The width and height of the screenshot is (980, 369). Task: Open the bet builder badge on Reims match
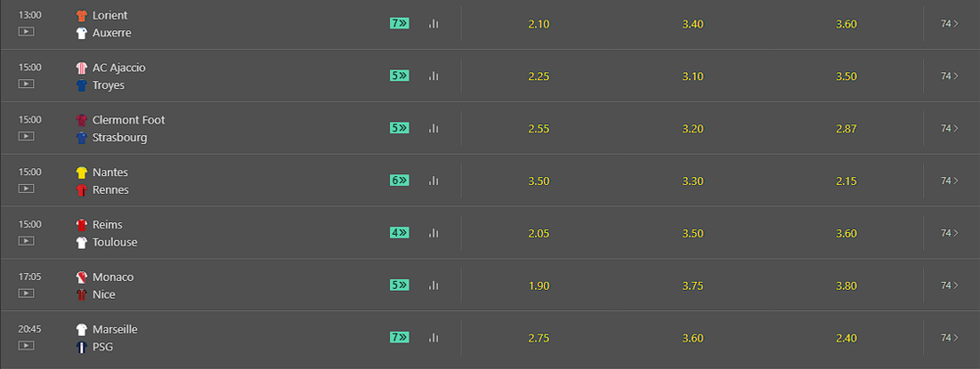400,233
